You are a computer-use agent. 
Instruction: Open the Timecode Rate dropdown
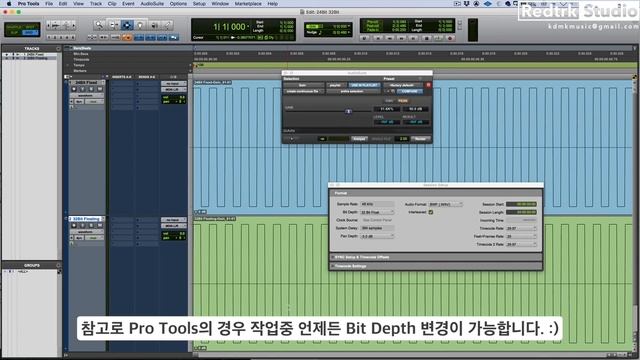click(521, 229)
